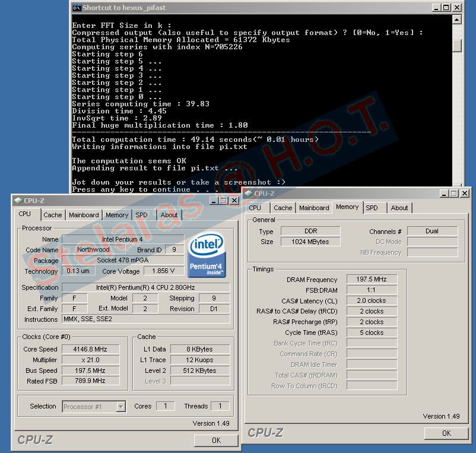Click the Package field Socket 478 mPGA
This screenshot has height=453, width=476.
123,260
